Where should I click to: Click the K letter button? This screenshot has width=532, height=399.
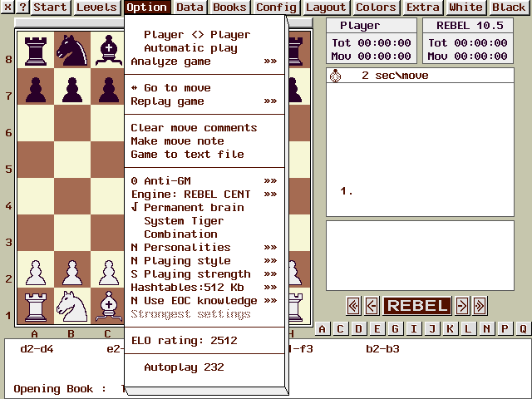point(451,329)
